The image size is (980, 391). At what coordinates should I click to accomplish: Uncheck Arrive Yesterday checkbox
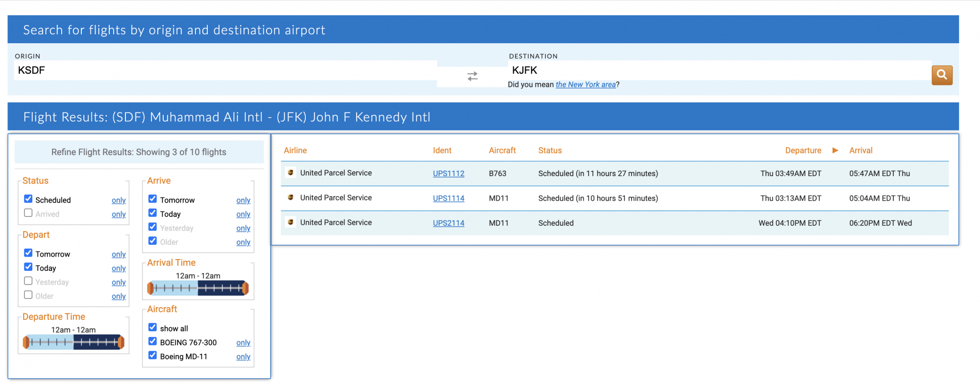click(153, 227)
